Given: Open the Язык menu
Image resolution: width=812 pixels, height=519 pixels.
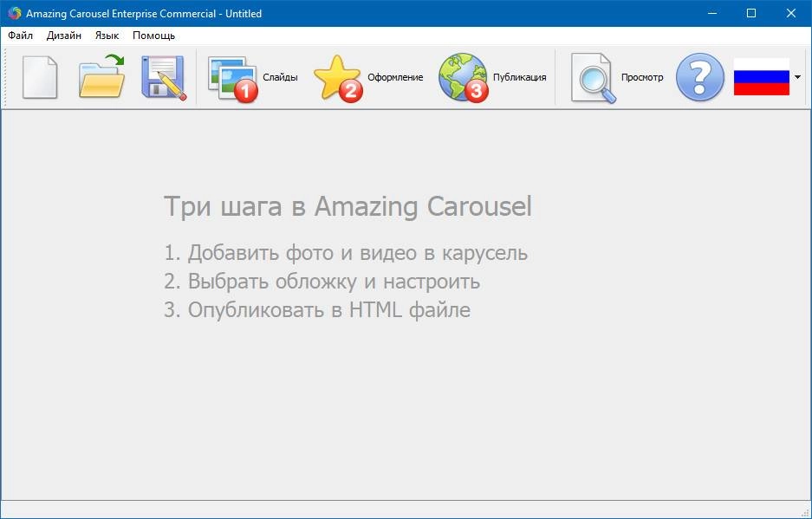Looking at the screenshot, I should (107, 36).
